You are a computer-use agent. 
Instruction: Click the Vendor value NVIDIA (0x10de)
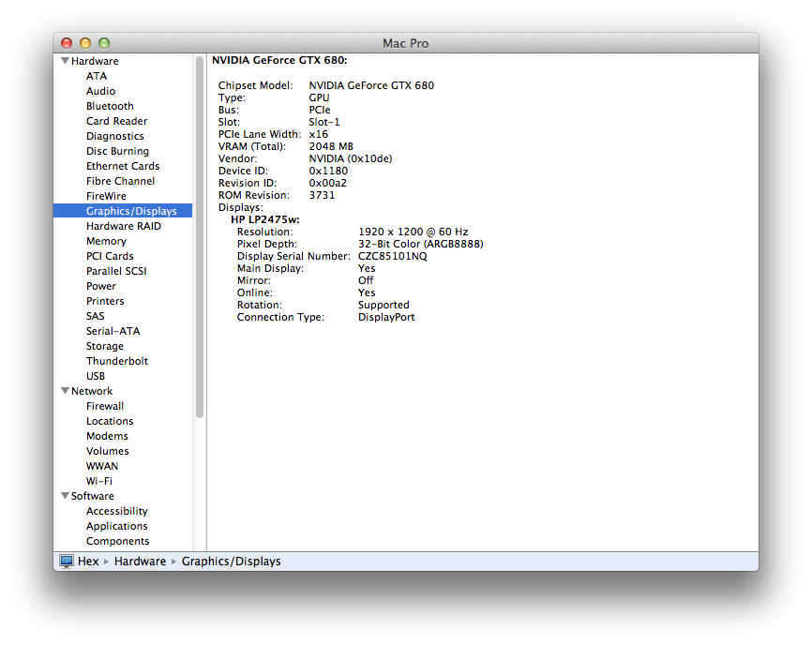[351, 159]
